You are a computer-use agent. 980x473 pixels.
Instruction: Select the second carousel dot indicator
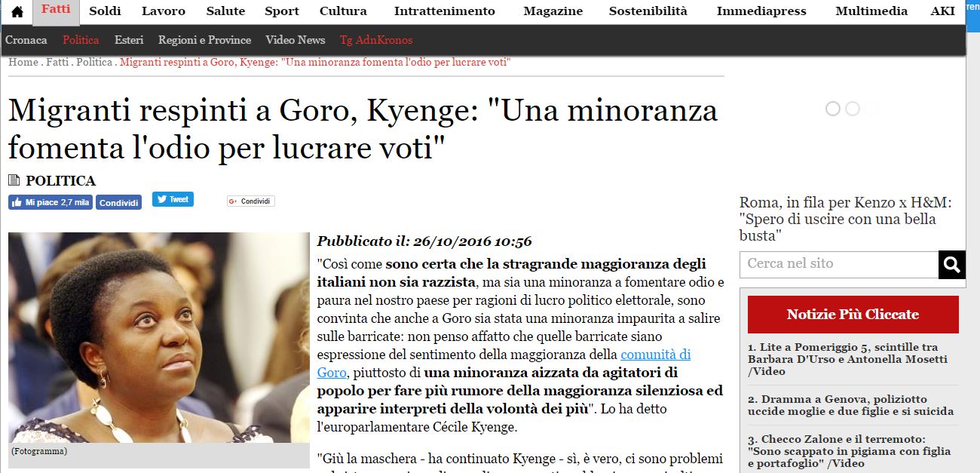click(x=853, y=109)
